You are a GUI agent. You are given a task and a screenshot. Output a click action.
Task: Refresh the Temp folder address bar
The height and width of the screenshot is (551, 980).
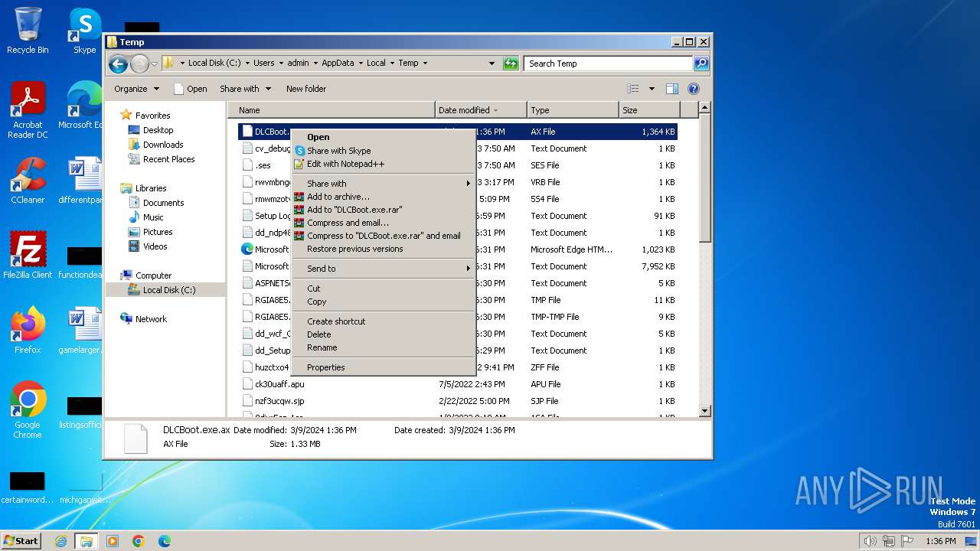click(x=511, y=64)
